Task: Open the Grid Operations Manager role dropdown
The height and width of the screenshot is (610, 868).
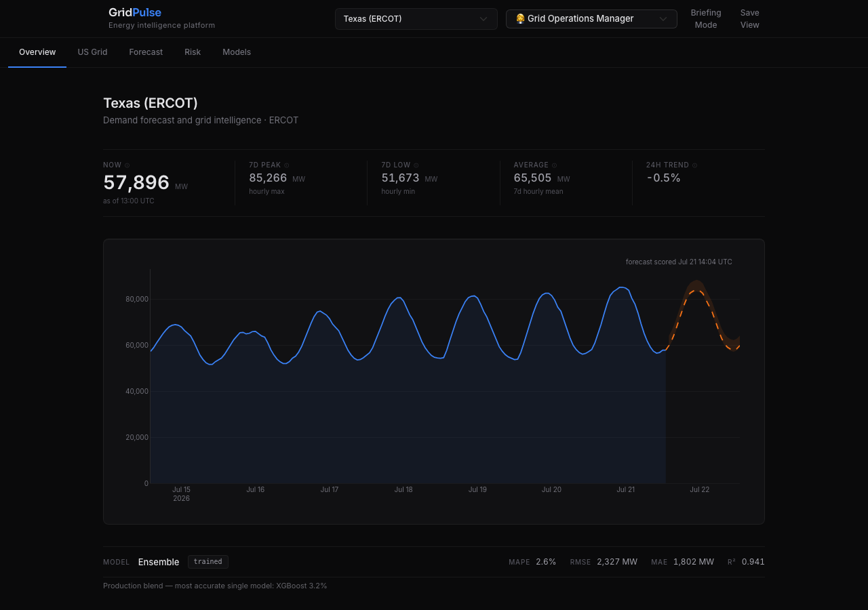Action: click(x=591, y=19)
